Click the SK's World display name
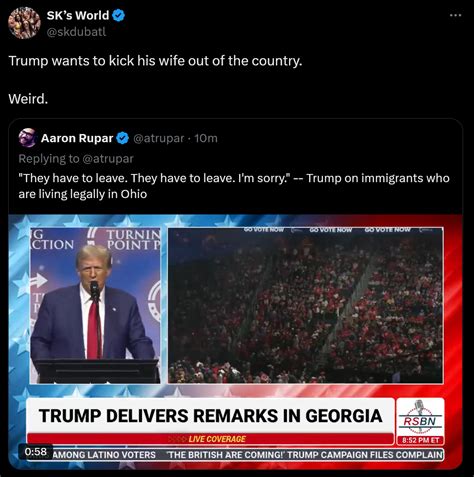Viewport: 474px width, 477px height. point(78,15)
